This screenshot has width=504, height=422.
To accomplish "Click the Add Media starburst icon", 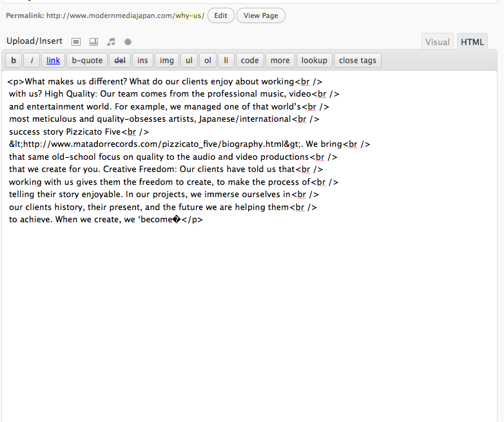I will pyautogui.click(x=128, y=42).
